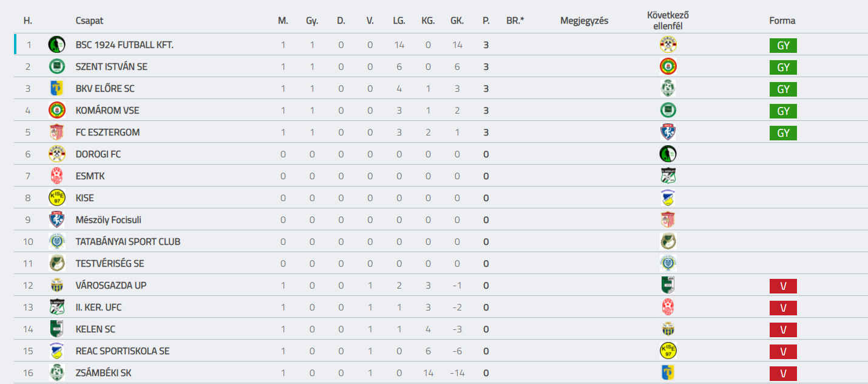The width and height of the screenshot is (868, 384).
Task: Click red V form badge for II. KER. UFC
Action: [x=783, y=308]
